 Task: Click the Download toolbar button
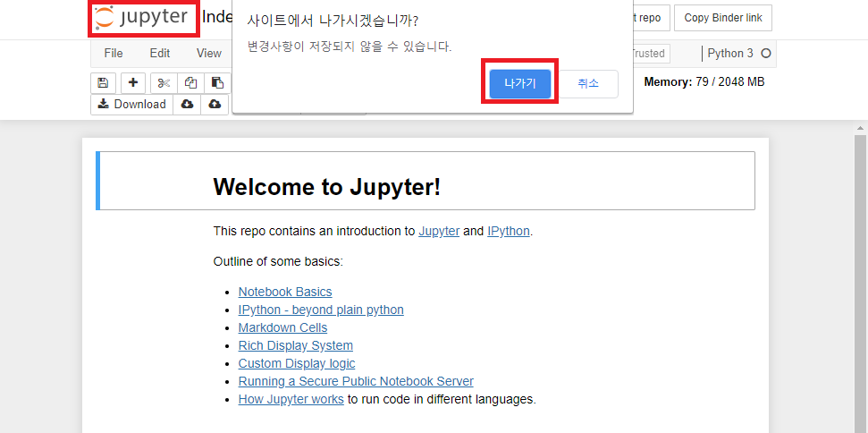[x=131, y=104]
